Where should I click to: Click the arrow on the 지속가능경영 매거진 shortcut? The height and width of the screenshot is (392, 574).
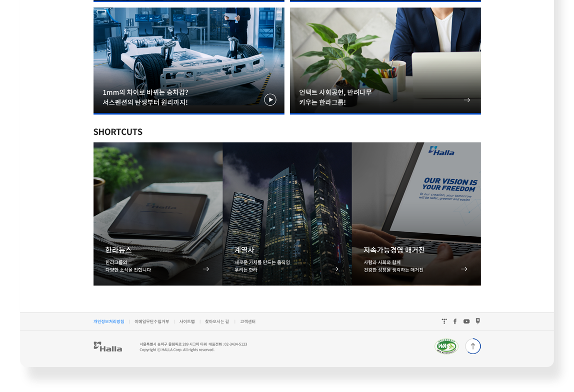pyautogui.click(x=464, y=269)
